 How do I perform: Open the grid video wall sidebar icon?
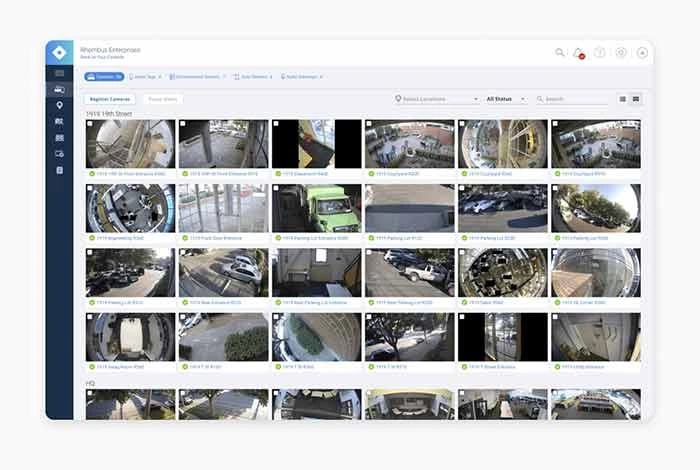click(x=59, y=138)
